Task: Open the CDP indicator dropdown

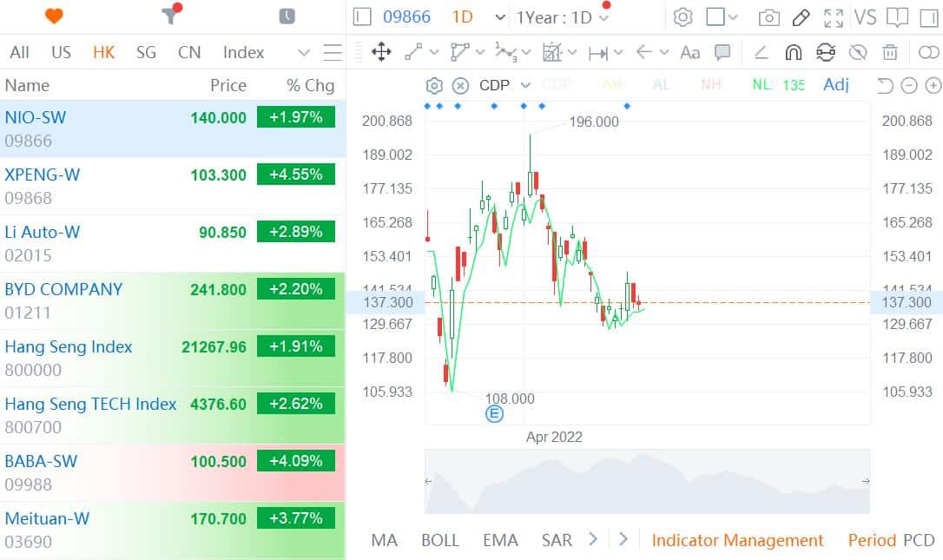Action: [x=524, y=84]
